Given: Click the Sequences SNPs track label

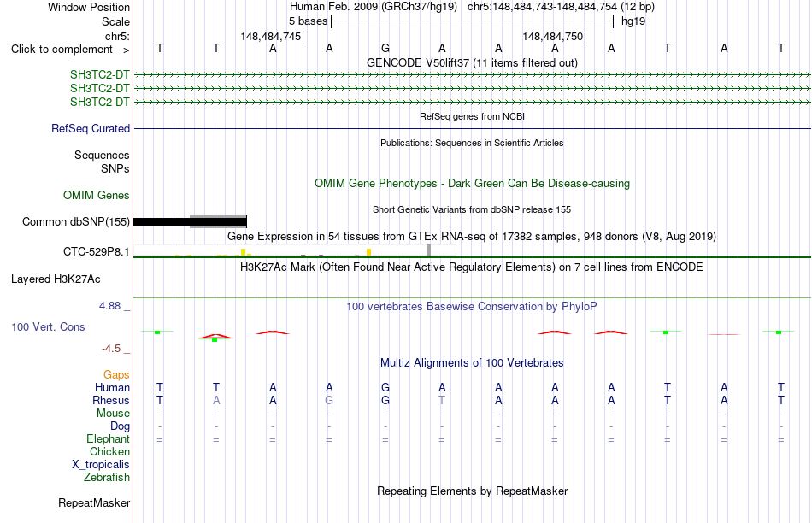Looking at the screenshot, I should (102, 162).
